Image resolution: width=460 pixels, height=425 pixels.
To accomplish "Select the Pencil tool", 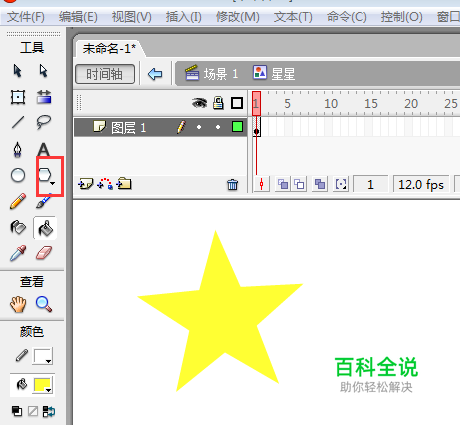I will click(x=18, y=201).
